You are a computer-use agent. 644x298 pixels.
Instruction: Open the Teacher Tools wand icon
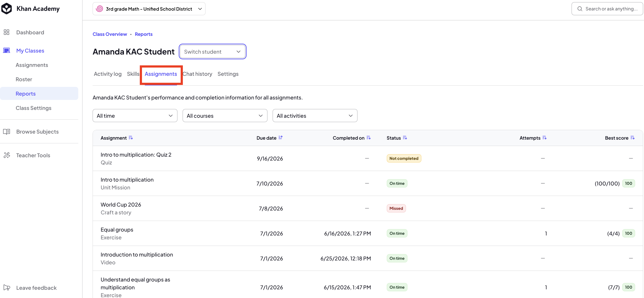(7, 155)
